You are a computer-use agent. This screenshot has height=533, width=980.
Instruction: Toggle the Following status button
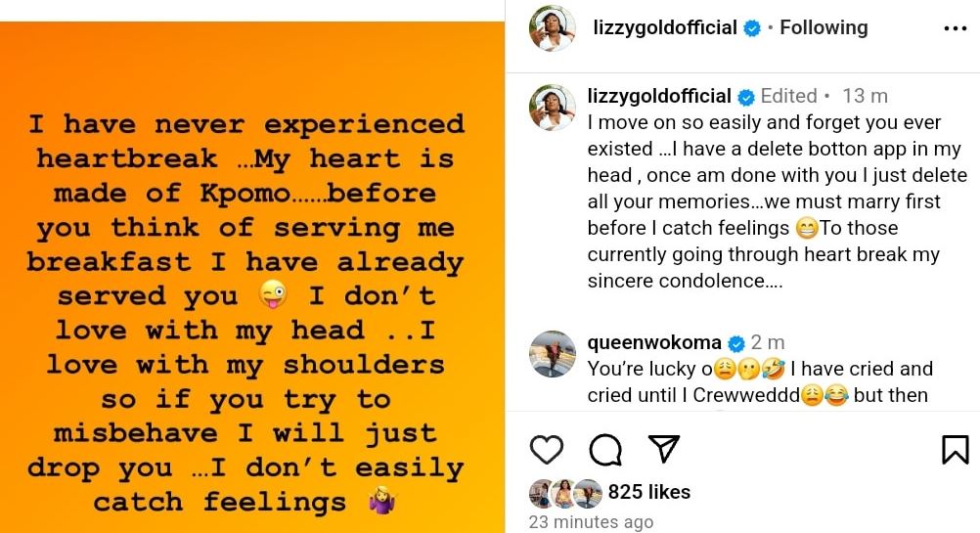click(x=824, y=27)
